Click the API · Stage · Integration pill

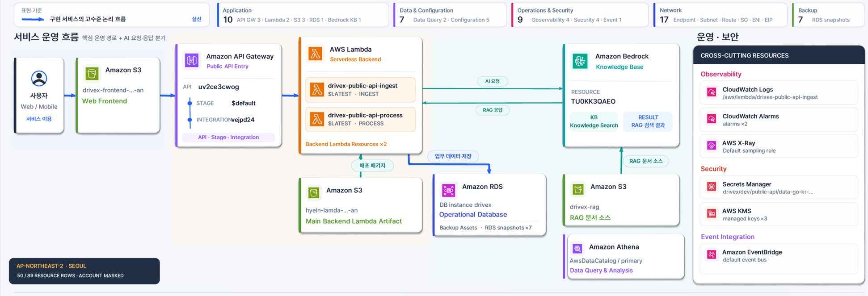[x=228, y=137]
